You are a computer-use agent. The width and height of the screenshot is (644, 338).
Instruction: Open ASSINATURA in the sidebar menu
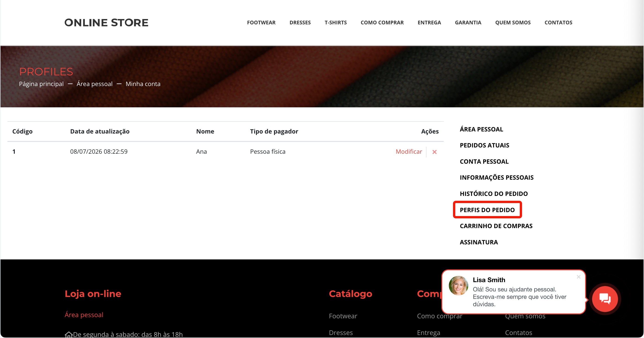pos(479,242)
